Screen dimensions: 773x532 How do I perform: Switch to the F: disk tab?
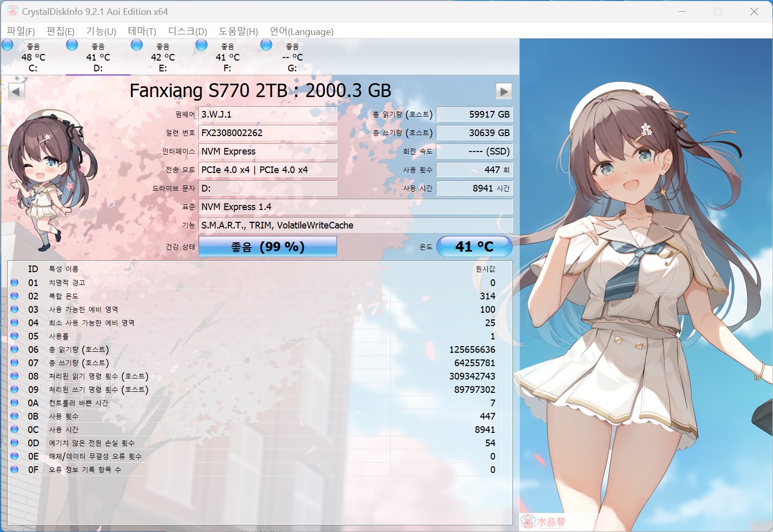(228, 57)
